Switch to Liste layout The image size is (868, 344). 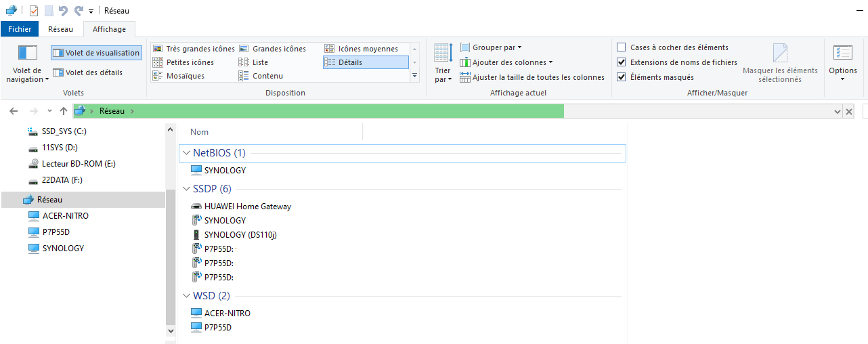point(254,62)
